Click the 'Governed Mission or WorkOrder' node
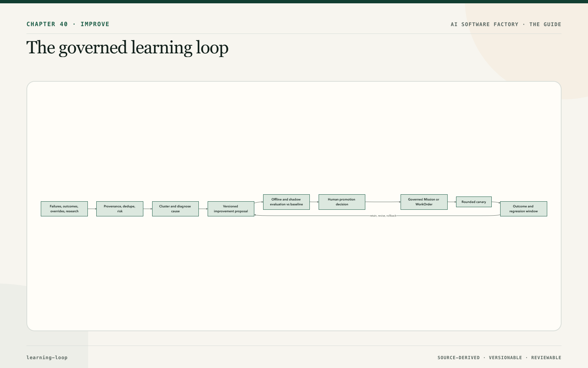 pyautogui.click(x=424, y=202)
